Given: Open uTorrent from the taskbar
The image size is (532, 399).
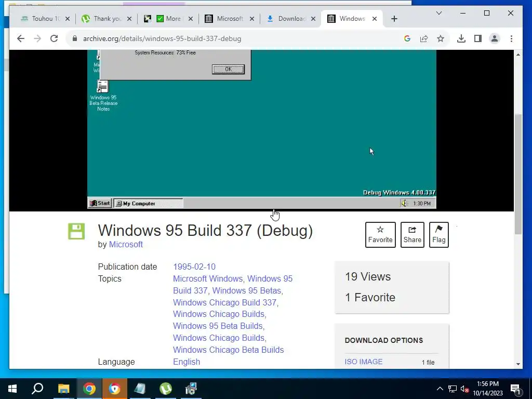Looking at the screenshot, I should click(x=165, y=389).
